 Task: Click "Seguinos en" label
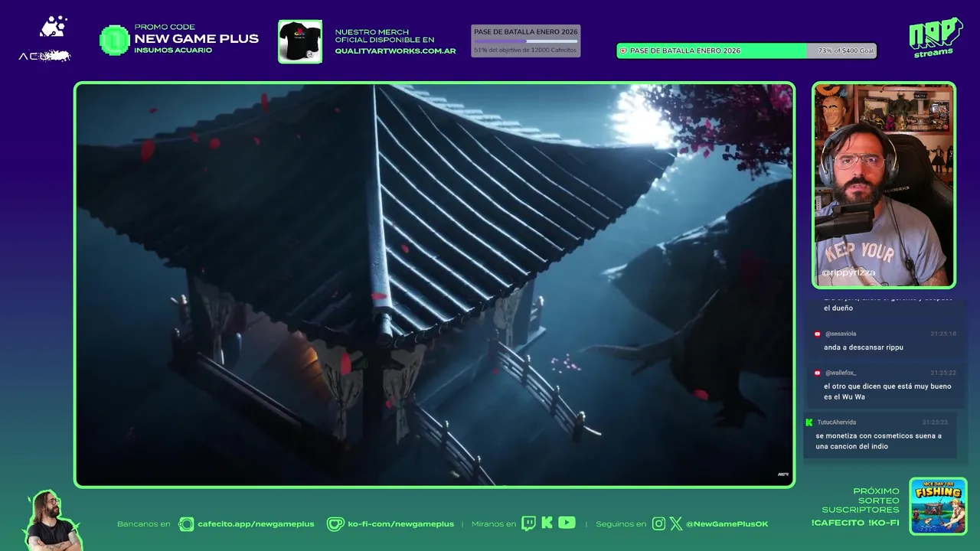[621, 524]
